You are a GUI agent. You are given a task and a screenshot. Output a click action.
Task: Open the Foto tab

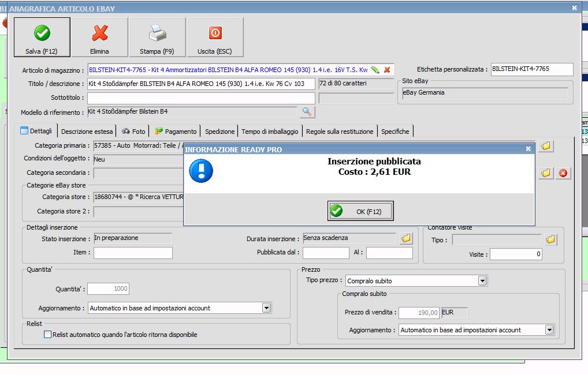pyautogui.click(x=133, y=132)
